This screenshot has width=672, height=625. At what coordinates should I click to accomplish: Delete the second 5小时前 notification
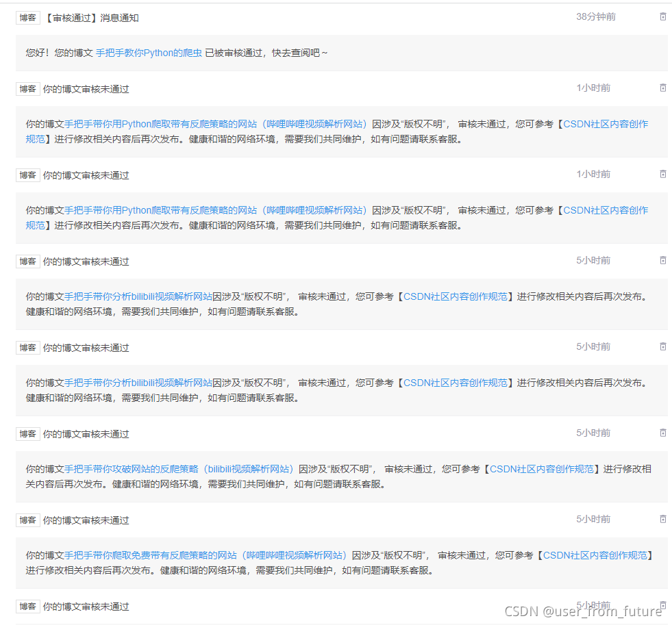pyautogui.click(x=662, y=346)
